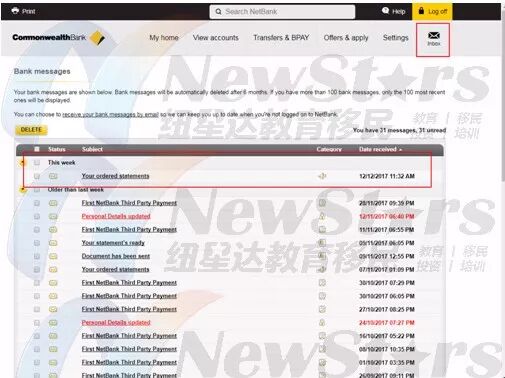Click envelope icon beside Document has been sent

pos(53,256)
